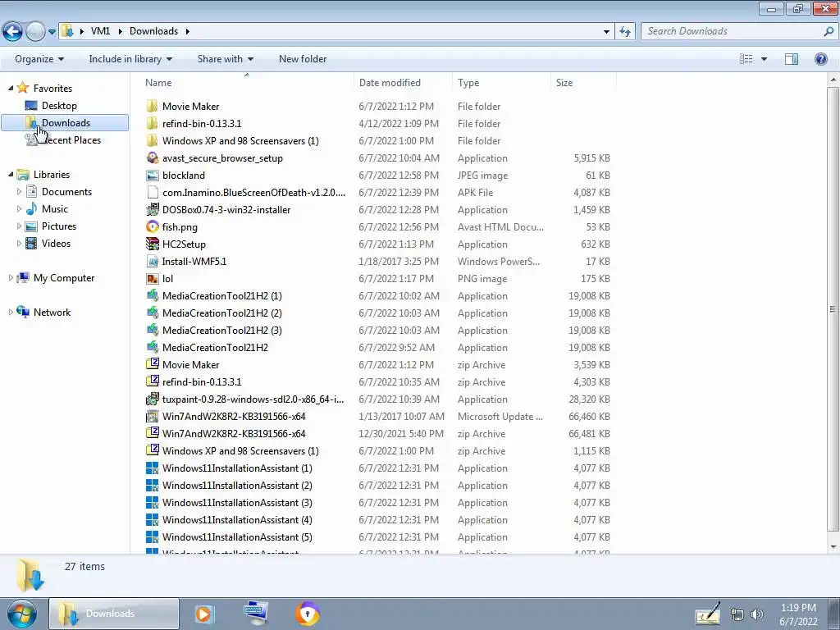The height and width of the screenshot is (630, 840).
Task: Select the refind-bin-0.13.3.1 folder icon
Action: [x=152, y=123]
